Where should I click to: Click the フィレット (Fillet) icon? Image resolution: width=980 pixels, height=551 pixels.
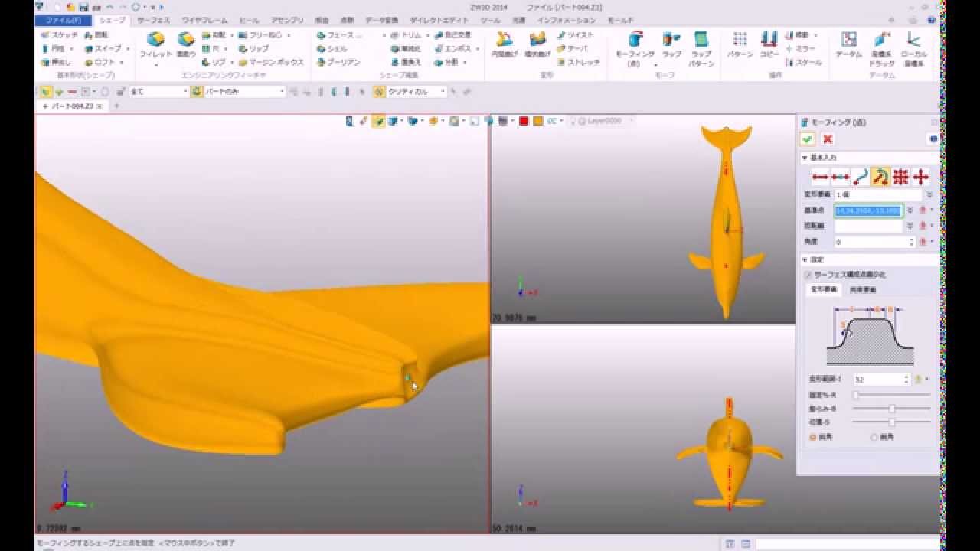coord(155,44)
